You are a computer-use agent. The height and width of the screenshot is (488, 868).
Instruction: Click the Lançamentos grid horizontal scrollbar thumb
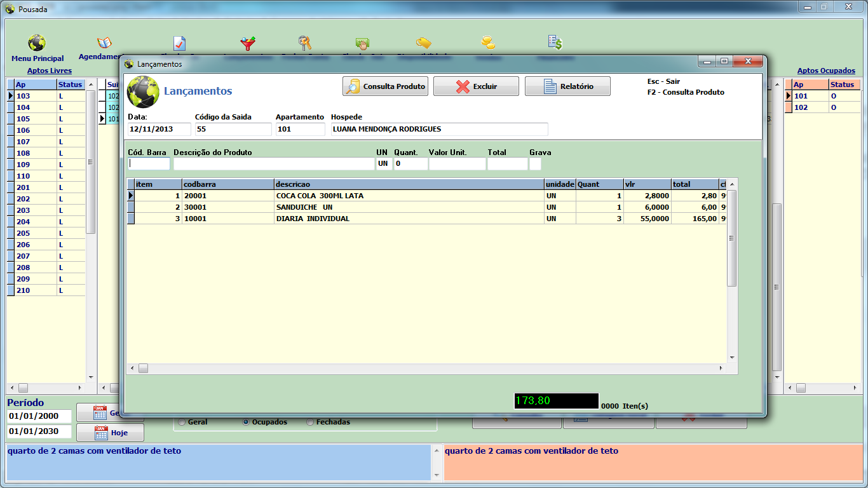point(143,369)
